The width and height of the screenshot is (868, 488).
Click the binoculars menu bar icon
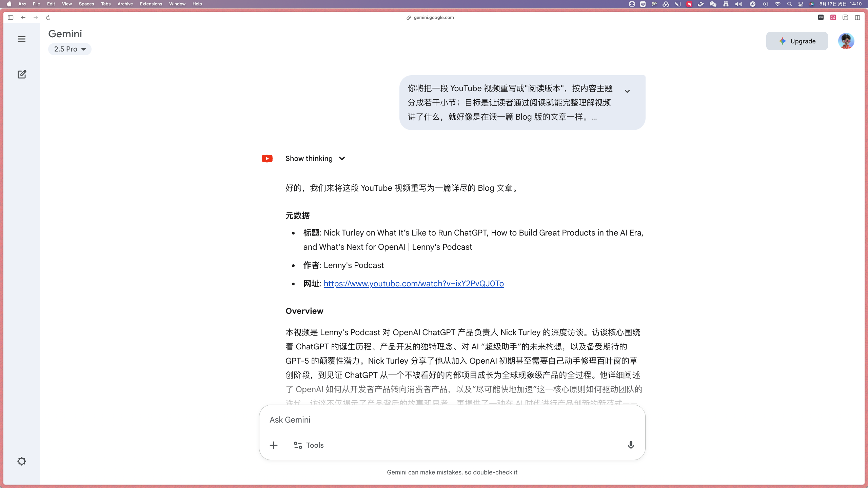(x=726, y=4)
